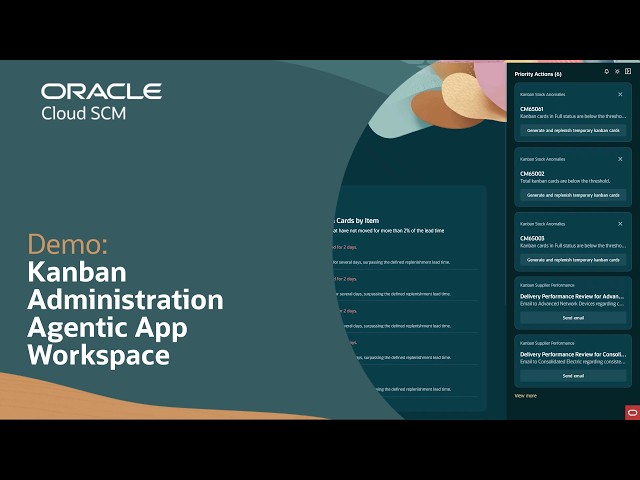Select item code CM65002
The height and width of the screenshot is (480, 640).
pos(532,173)
